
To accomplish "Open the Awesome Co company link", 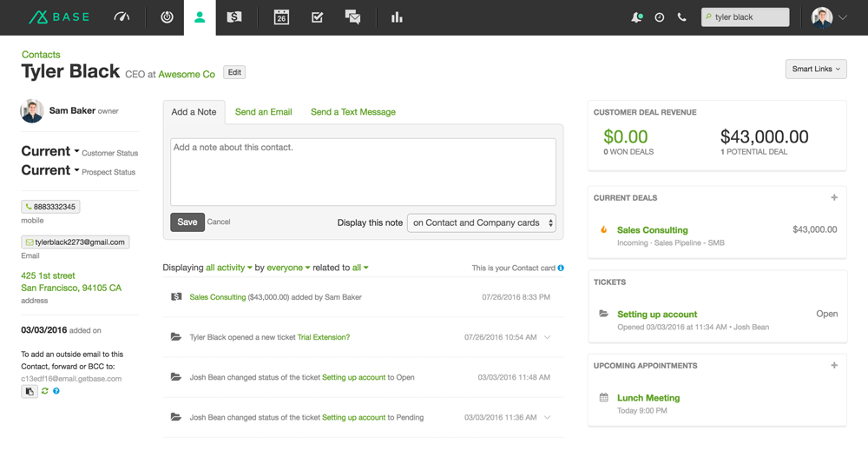I will pos(187,74).
